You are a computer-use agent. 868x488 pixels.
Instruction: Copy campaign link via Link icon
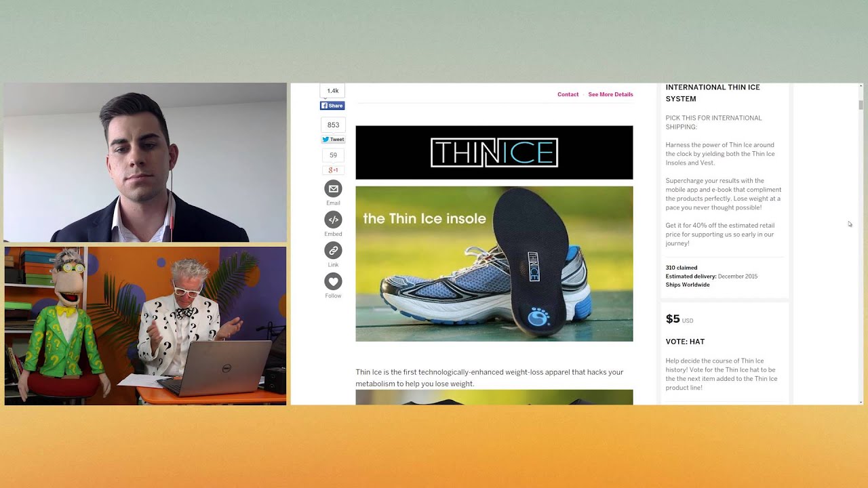pos(333,250)
